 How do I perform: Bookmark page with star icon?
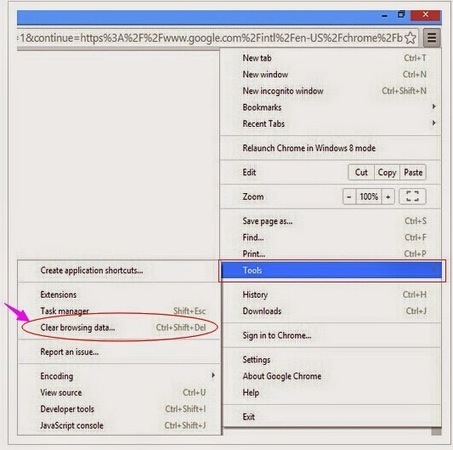point(411,38)
